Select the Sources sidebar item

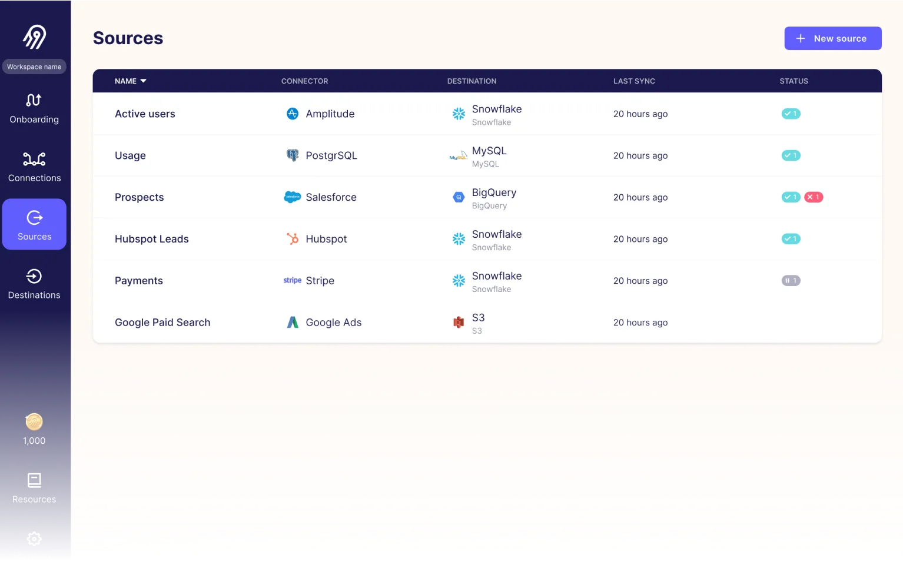click(x=34, y=224)
